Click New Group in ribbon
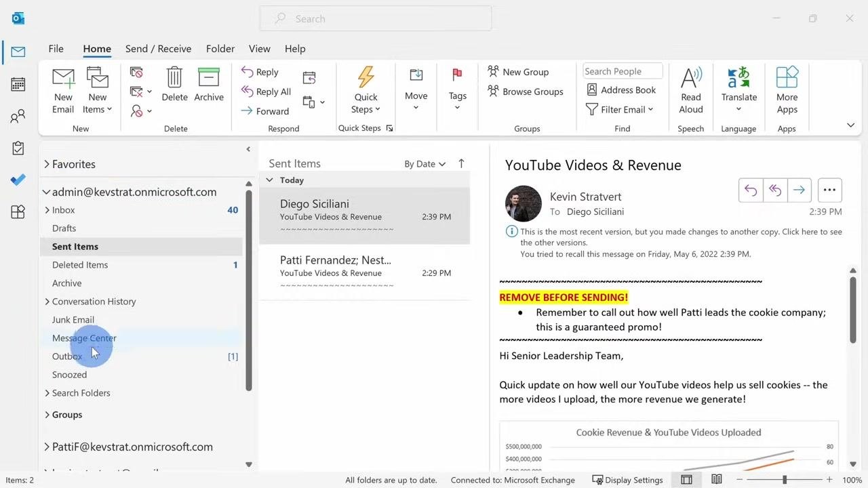Viewport: 868px width, 488px height. (518, 72)
